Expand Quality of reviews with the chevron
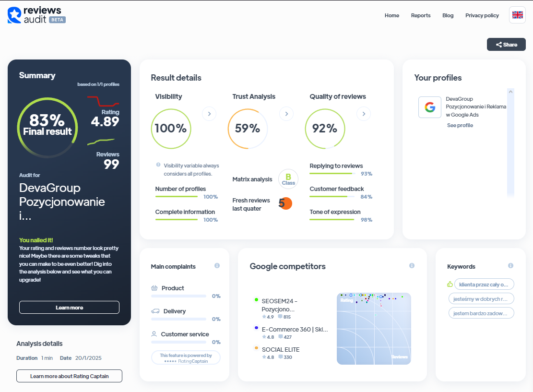The image size is (533, 392). click(x=364, y=114)
